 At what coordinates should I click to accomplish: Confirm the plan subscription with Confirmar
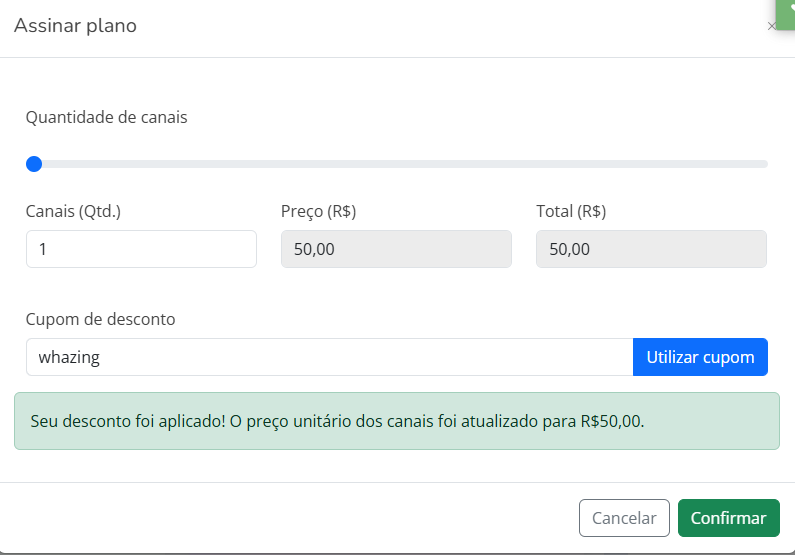pos(728,518)
